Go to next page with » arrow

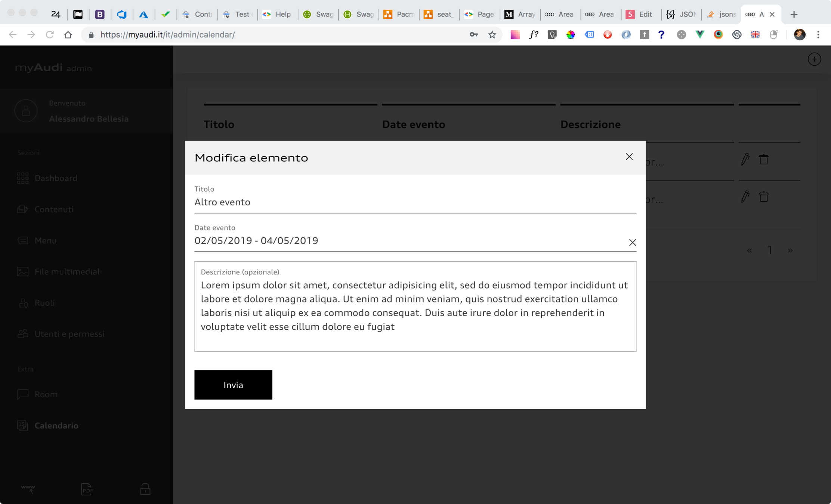(x=790, y=251)
